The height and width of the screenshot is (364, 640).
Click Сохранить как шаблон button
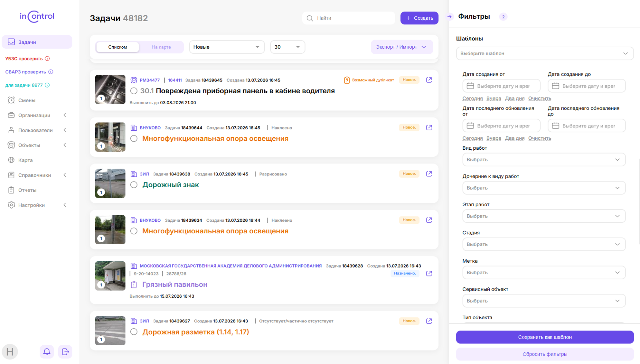coord(545,337)
